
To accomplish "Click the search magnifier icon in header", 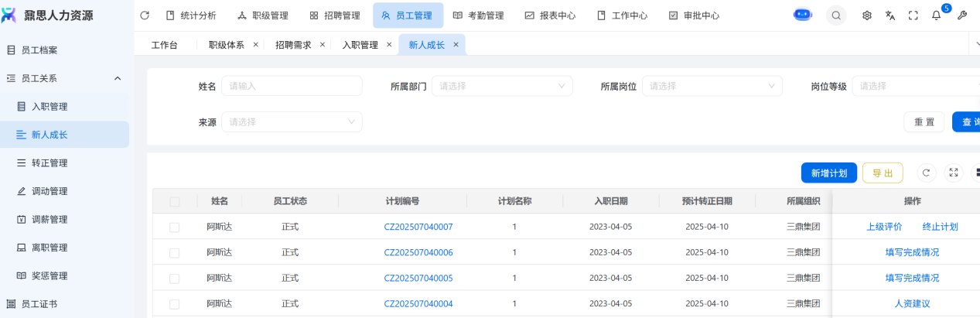I will (836, 15).
